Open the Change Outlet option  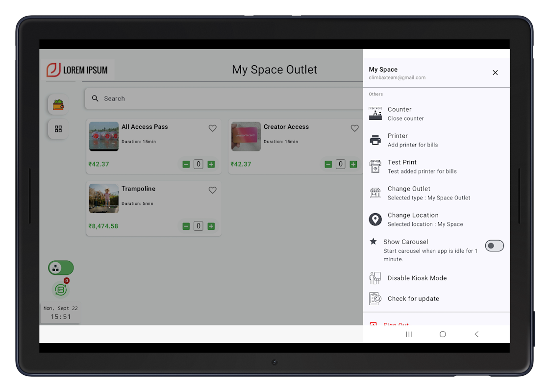coord(436,193)
